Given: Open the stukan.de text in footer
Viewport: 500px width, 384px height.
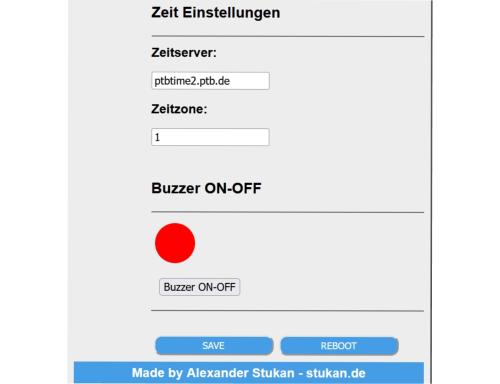Looking at the screenshot, I should (336, 373).
